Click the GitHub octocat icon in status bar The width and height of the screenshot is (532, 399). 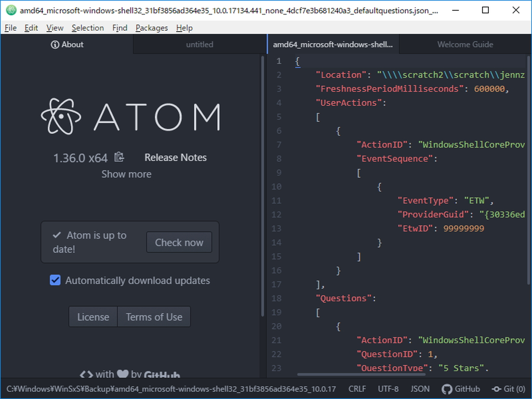tap(446, 389)
